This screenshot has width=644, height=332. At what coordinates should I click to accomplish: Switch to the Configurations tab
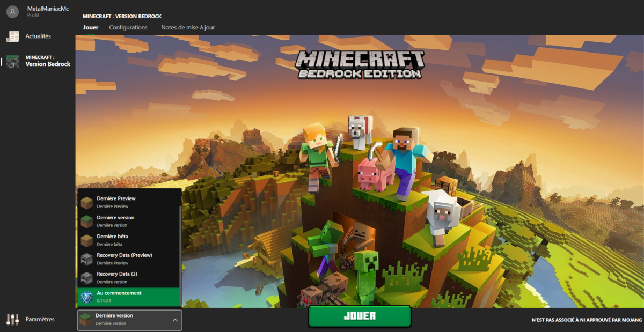coord(128,27)
